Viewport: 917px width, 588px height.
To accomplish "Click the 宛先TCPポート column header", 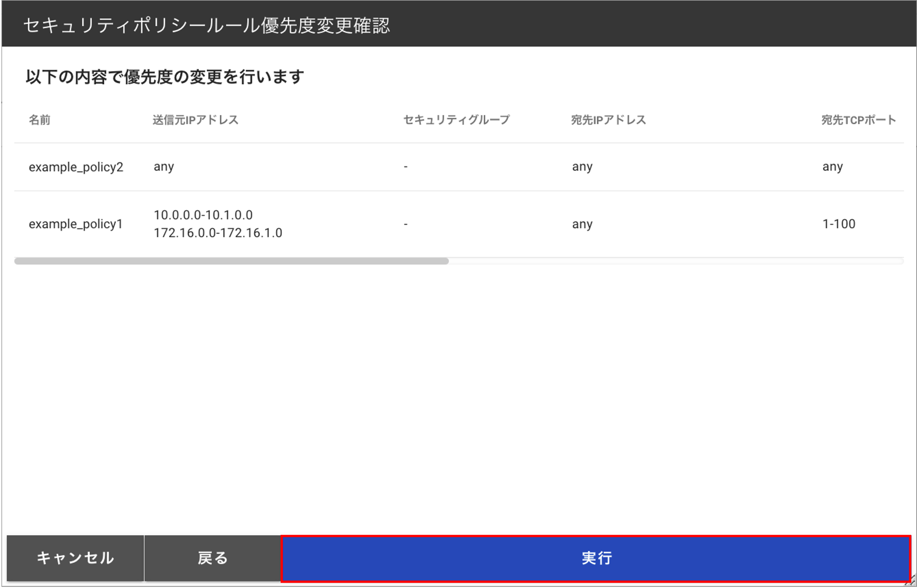I will (x=859, y=120).
